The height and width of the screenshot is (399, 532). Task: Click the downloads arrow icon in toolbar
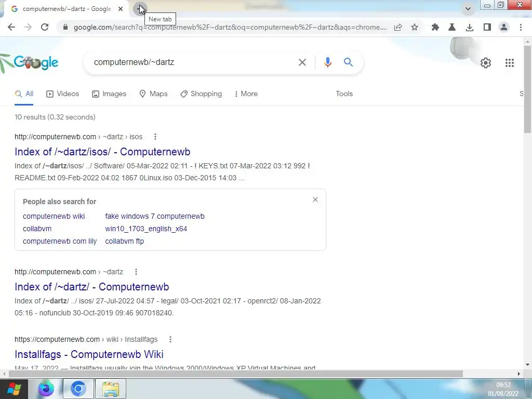[x=470, y=27]
